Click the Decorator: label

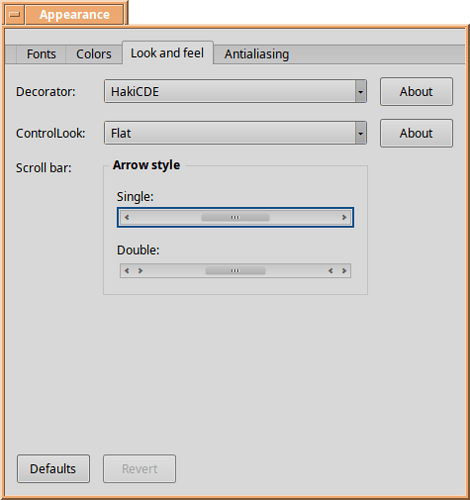coord(46,91)
